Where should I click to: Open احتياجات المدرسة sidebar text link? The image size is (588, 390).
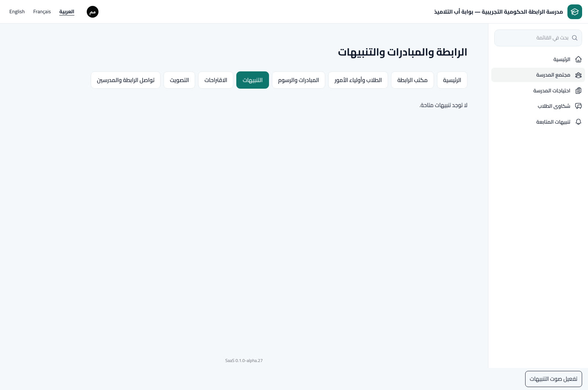(552, 91)
